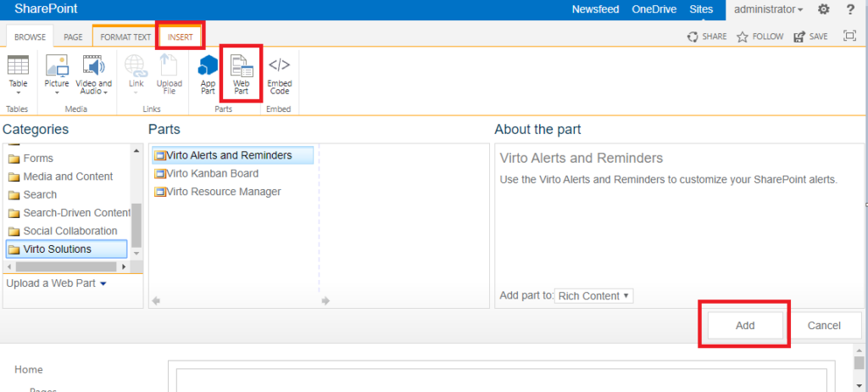868x392 pixels.
Task: Open the Insert ribbon tab
Action: click(x=181, y=37)
